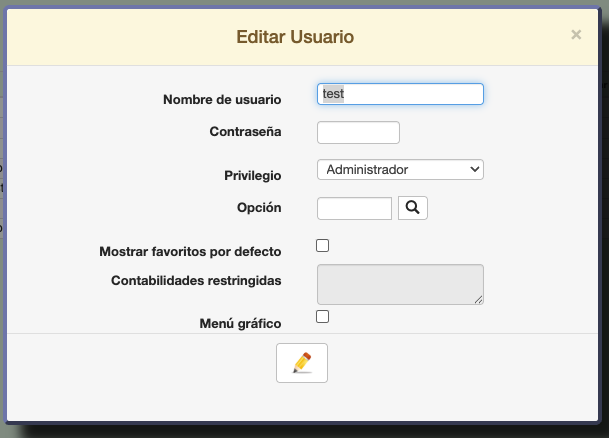609x438 pixels.
Task: Click into the Contraseña password field
Action: 358,132
